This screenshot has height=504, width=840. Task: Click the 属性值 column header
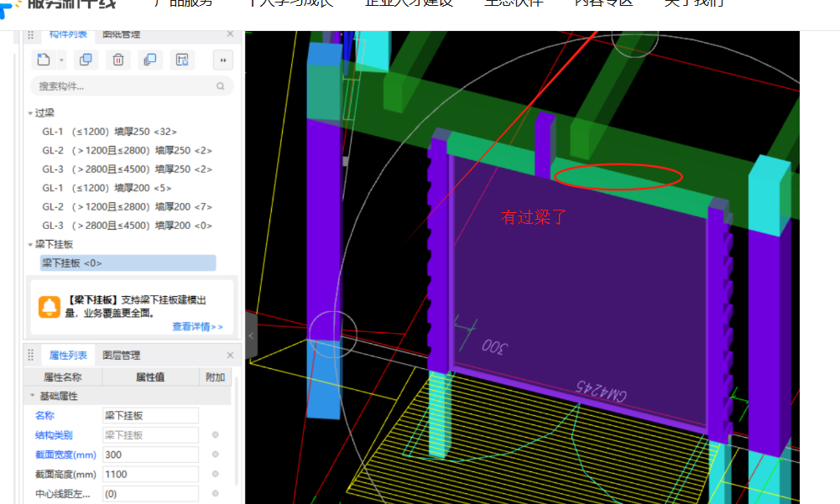coord(150,377)
